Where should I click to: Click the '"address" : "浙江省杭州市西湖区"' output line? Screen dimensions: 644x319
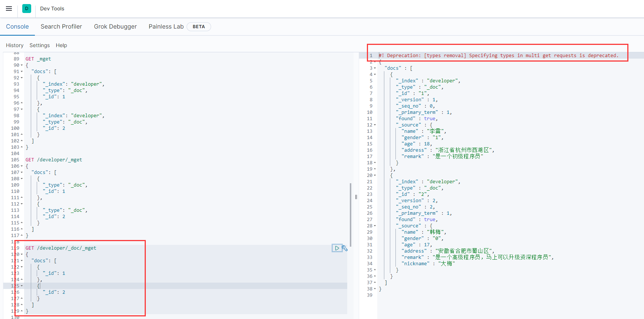tap(448, 150)
